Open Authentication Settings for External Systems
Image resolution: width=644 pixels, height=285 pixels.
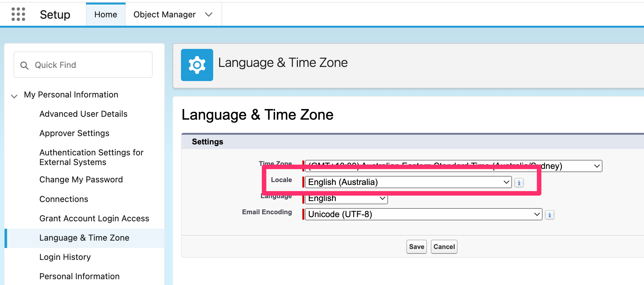click(91, 157)
